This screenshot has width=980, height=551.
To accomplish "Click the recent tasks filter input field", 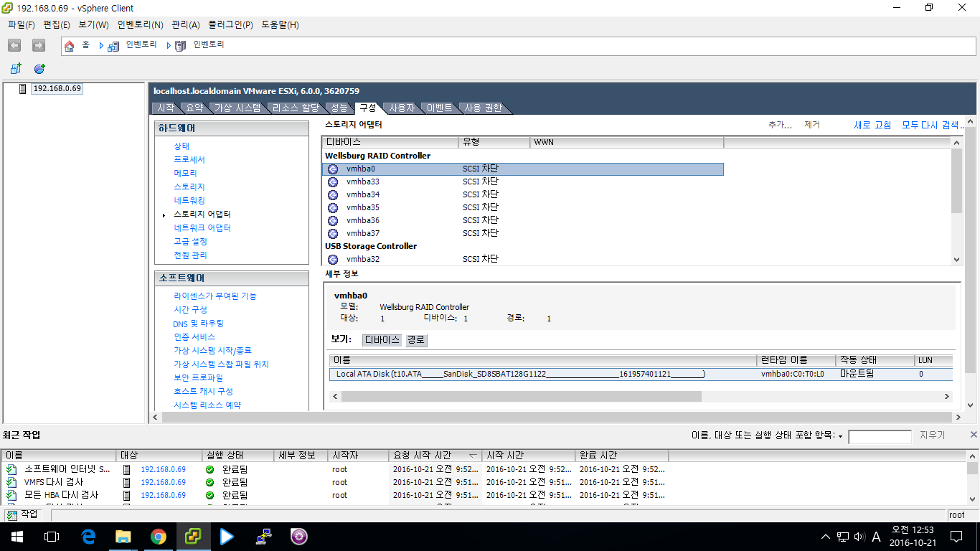I will (x=880, y=436).
